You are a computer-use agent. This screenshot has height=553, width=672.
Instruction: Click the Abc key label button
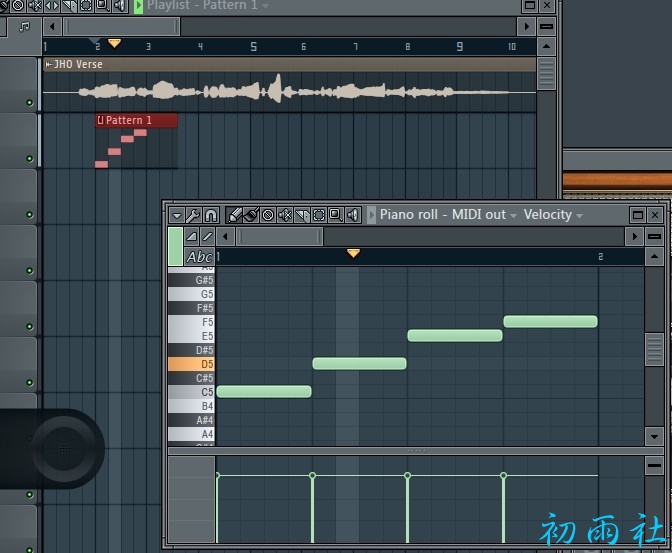(x=199, y=257)
